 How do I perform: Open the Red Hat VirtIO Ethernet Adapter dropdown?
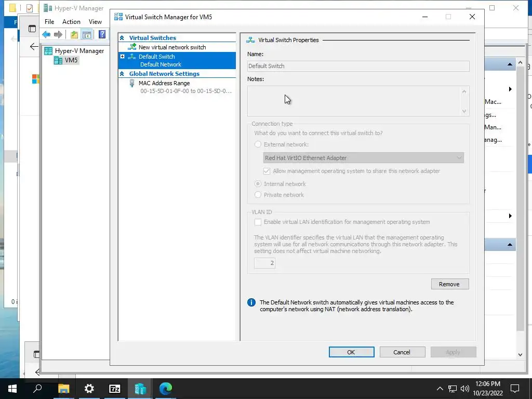pos(363,158)
